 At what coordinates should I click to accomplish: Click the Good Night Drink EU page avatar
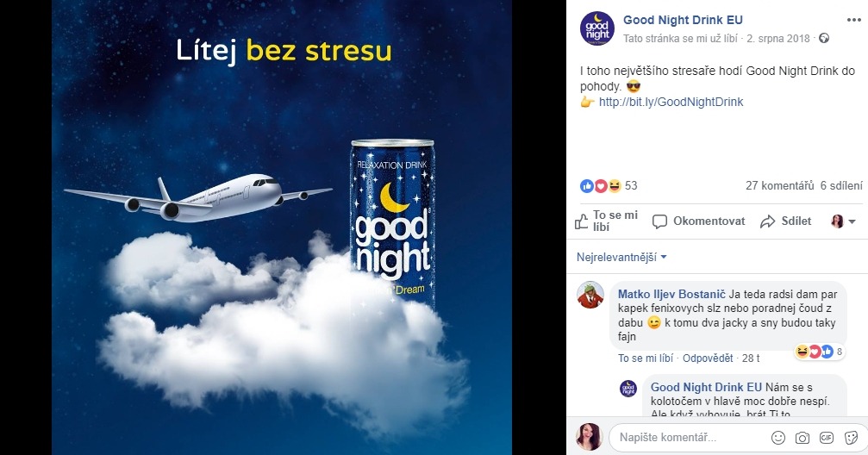point(597,28)
